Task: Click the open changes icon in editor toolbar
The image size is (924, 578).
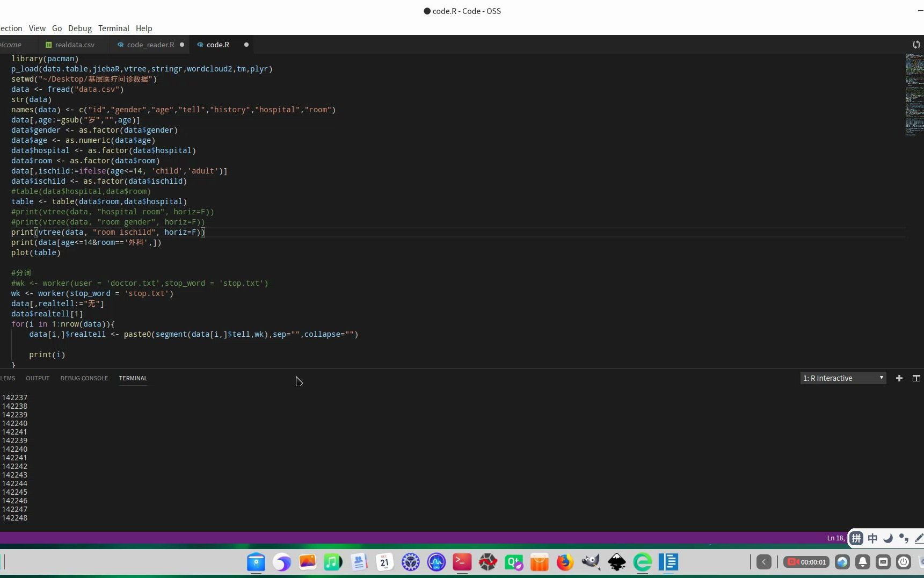Action: point(916,45)
